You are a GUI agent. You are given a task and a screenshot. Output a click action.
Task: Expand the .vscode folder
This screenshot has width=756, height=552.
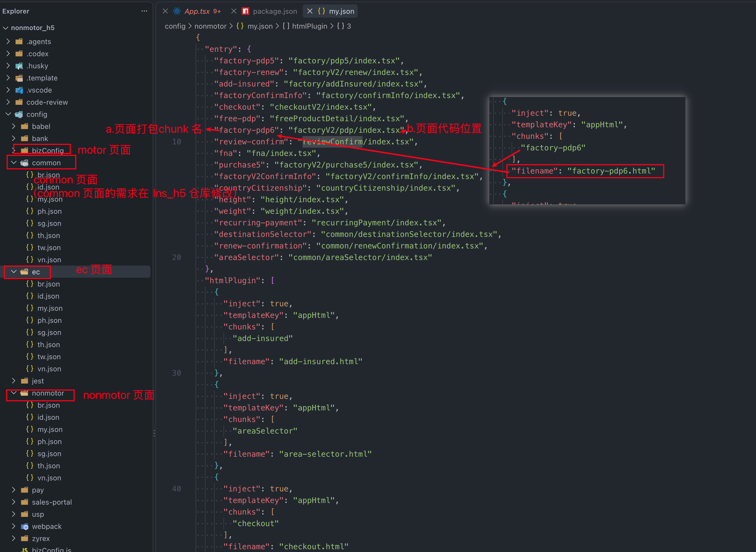pos(8,90)
